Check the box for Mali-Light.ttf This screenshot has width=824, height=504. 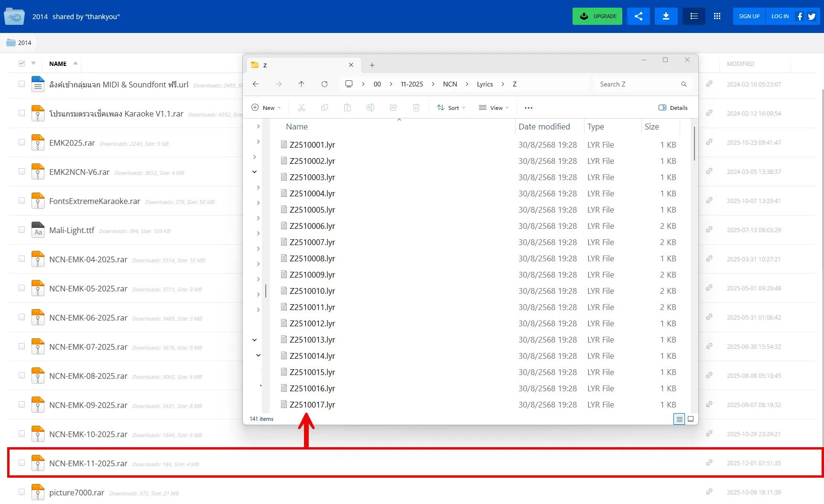click(22, 229)
